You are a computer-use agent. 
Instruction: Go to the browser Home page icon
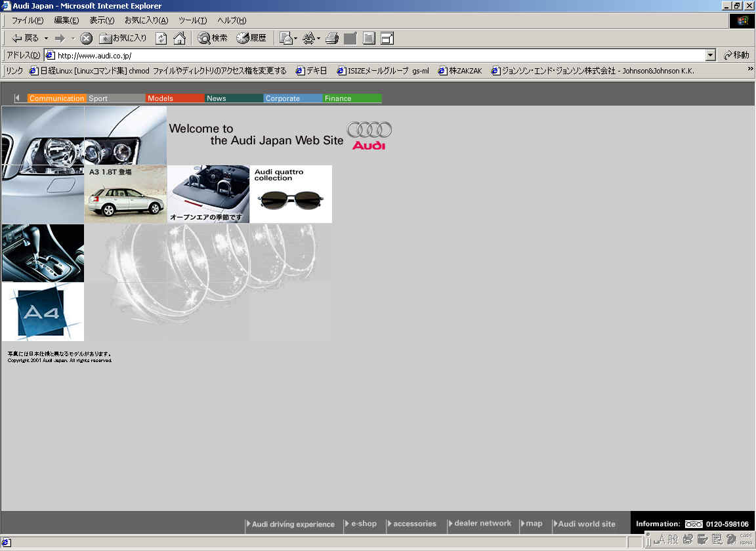pyautogui.click(x=179, y=39)
